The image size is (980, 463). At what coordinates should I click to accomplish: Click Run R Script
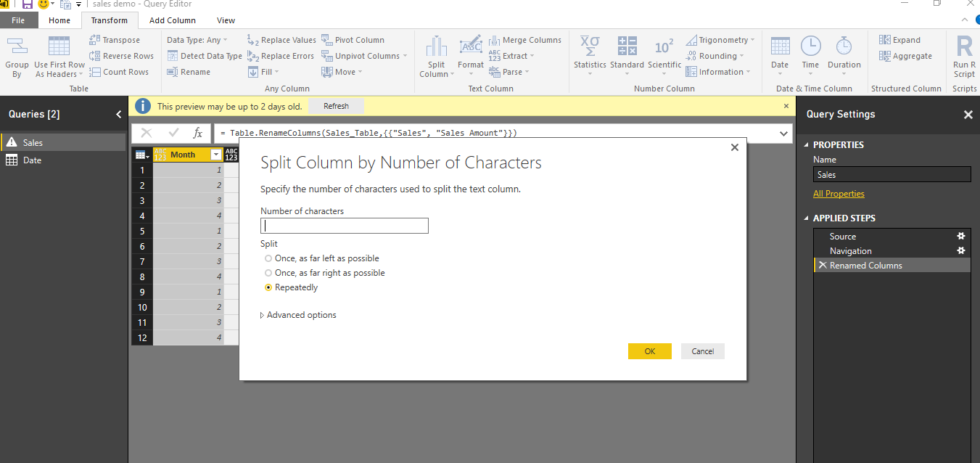(x=964, y=56)
